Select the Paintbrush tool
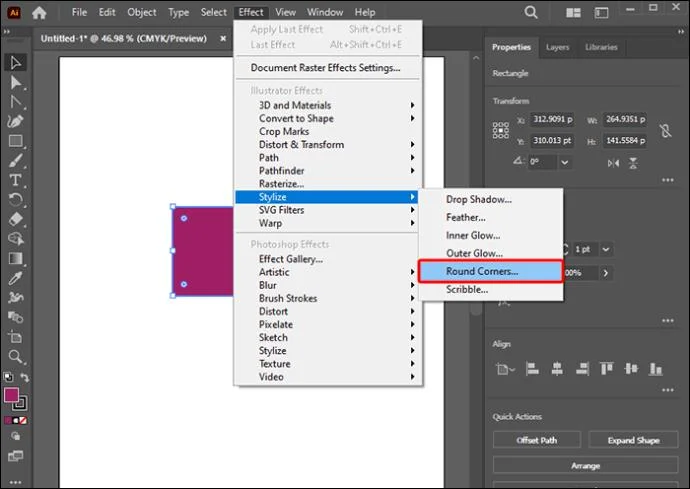 [15, 161]
